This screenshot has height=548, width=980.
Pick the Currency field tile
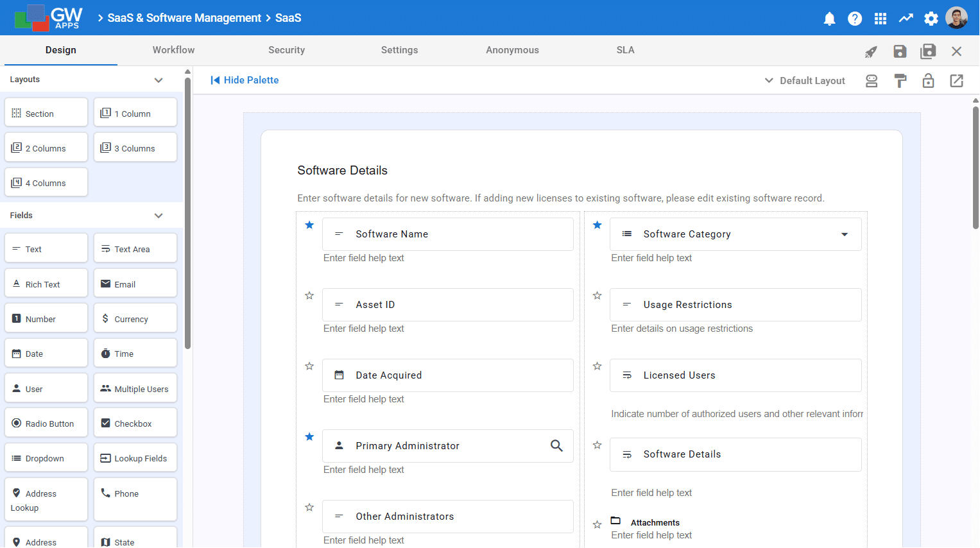click(135, 318)
